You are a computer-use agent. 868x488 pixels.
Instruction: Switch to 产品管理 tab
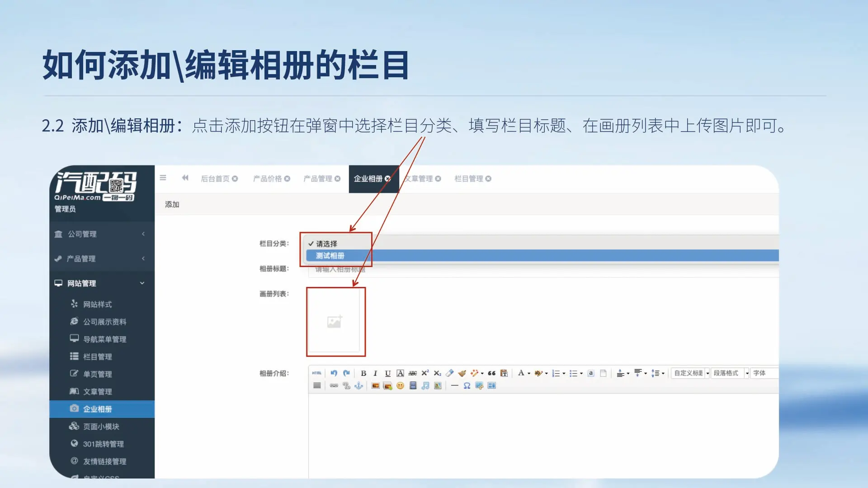(318, 178)
